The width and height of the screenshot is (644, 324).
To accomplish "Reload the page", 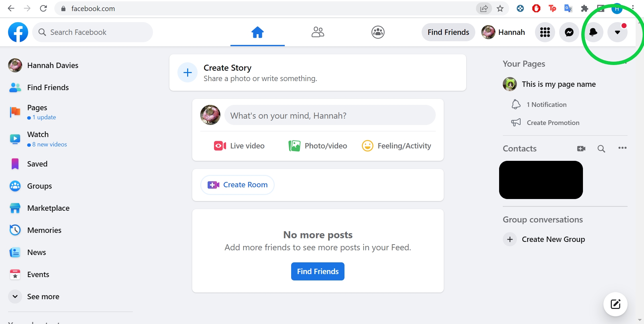I will tap(43, 8).
